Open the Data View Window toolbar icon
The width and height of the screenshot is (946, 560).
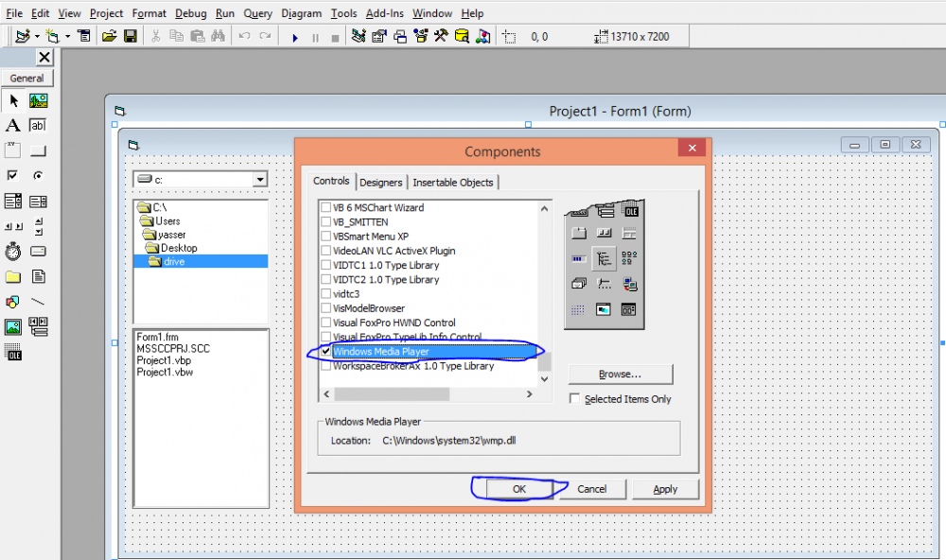pyautogui.click(x=462, y=37)
